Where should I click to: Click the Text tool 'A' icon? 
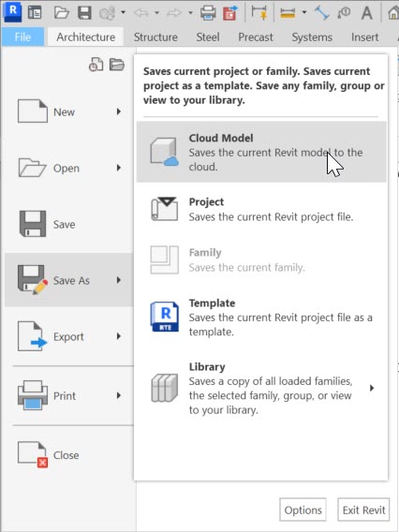367,13
